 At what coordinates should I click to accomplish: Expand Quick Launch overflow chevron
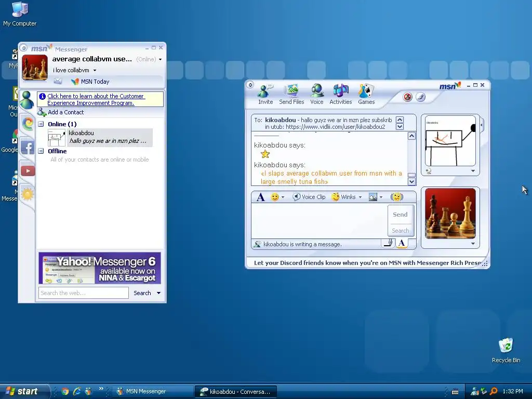pos(101,389)
